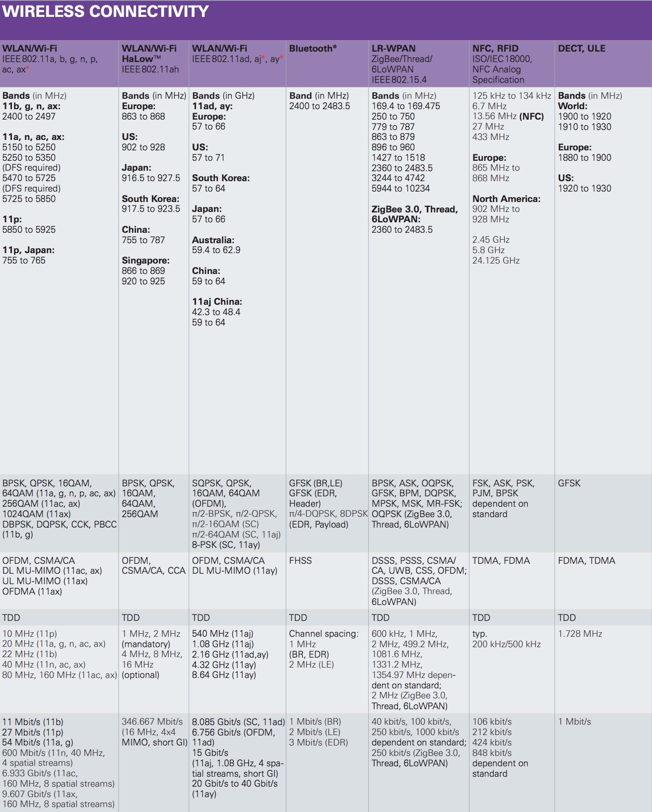The image size is (652, 812).
Task: Click HaLow '346.667 Mbit/s' data rate
Action: point(152,722)
